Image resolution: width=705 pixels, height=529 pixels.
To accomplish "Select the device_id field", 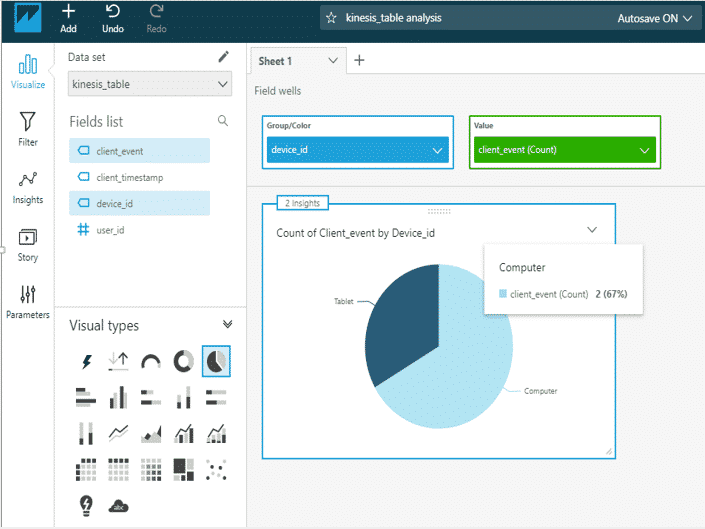I will tap(139, 203).
